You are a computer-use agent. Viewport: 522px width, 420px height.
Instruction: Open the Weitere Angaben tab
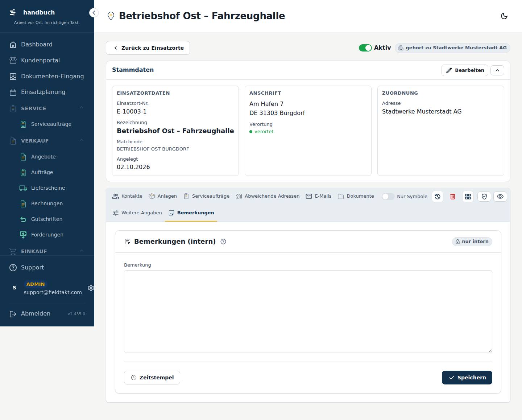137,213
